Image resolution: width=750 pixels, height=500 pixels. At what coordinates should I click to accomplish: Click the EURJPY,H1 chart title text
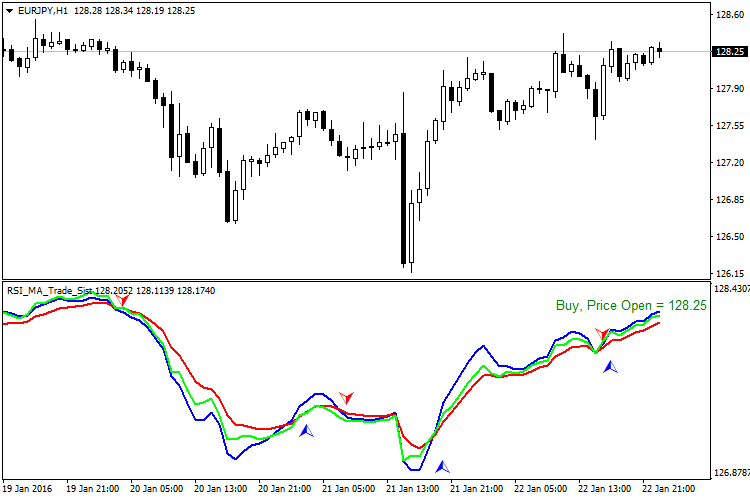[43, 11]
